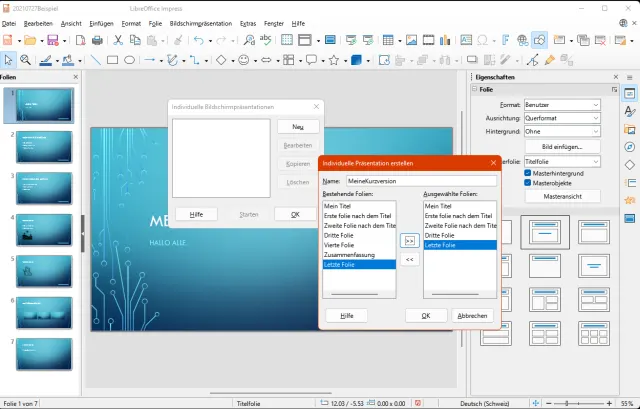Select the Rectangle shape tool

pyautogui.click(x=113, y=60)
